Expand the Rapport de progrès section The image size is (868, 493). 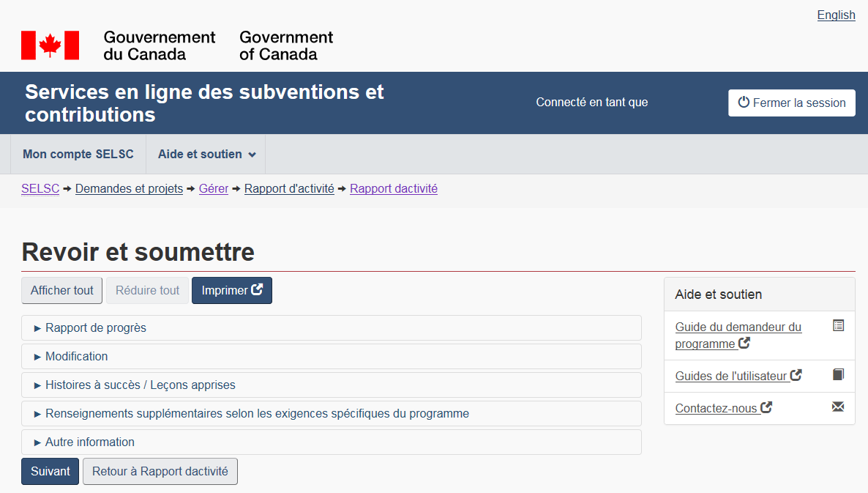tap(96, 328)
